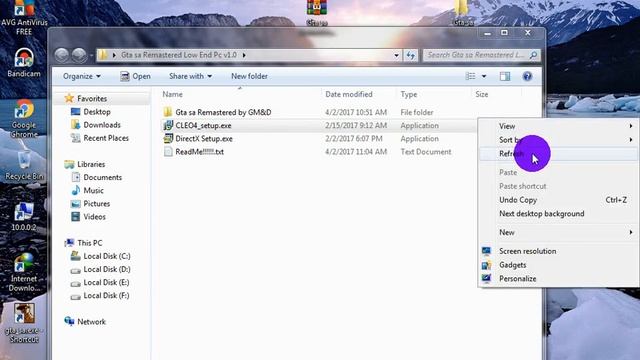Click the Forward navigation arrow in Explorer
Image resolution: width=640 pixels, height=360 pixels.
pos(79,55)
